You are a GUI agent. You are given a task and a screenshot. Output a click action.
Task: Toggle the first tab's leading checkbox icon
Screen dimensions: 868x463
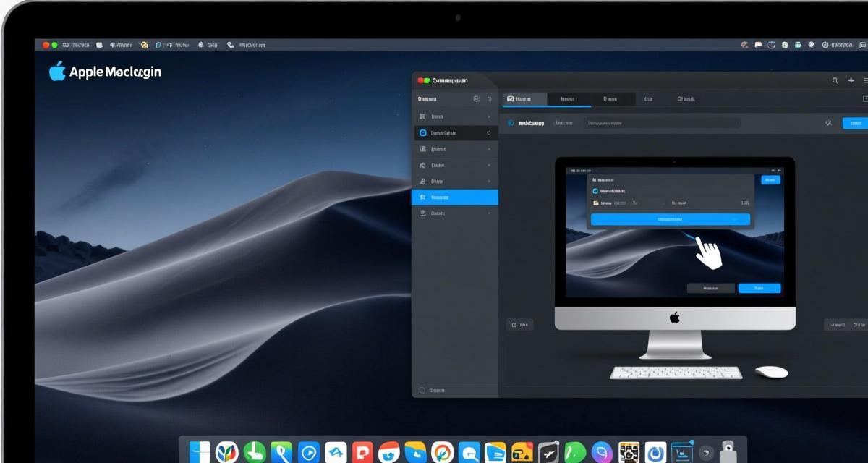509,98
